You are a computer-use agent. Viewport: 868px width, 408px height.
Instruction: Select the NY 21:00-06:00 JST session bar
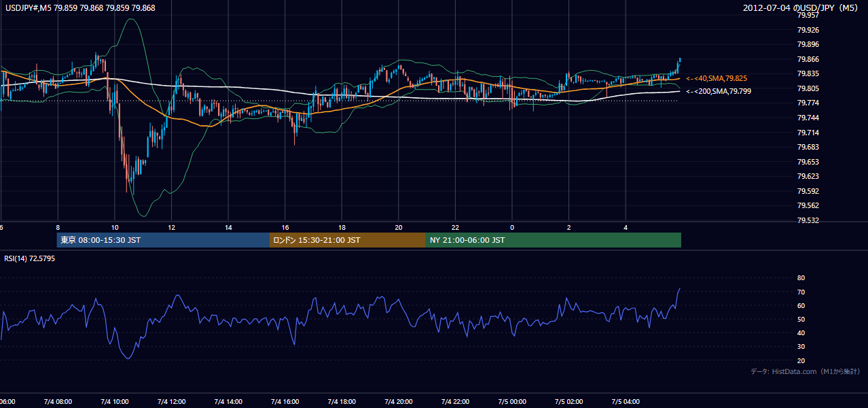[554, 240]
